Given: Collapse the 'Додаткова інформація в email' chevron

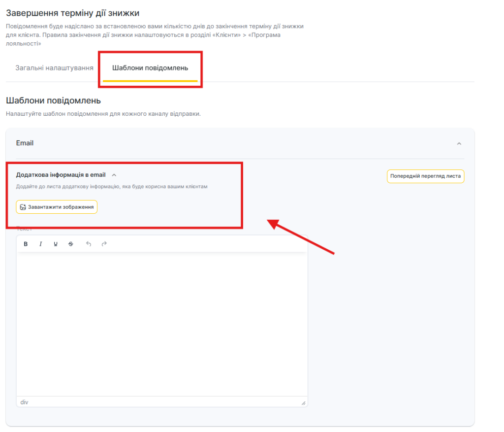Looking at the screenshot, I should pyautogui.click(x=114, y=175).
